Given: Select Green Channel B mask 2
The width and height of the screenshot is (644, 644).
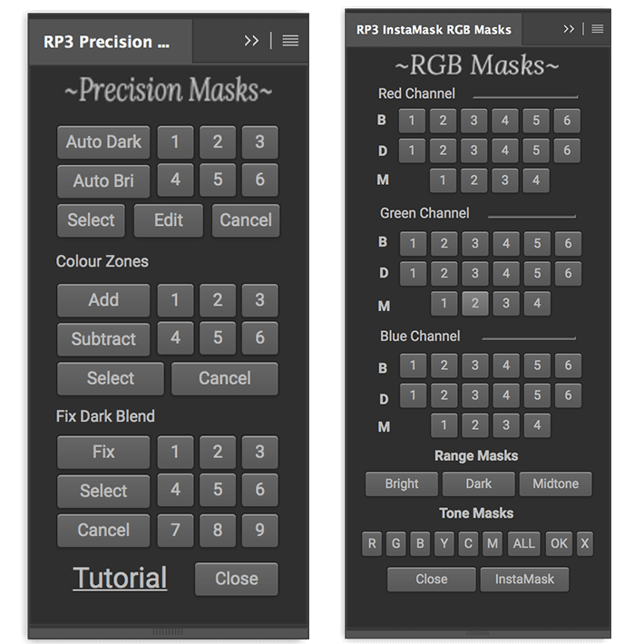Looking at the screenshot, I should point(444,244).
